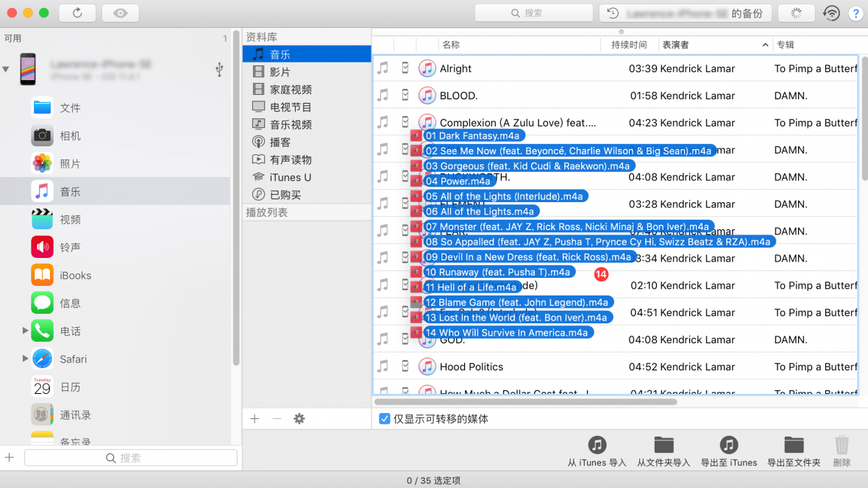
Task: Click the sidebar bottom search field
Action: tap(131, 458)
